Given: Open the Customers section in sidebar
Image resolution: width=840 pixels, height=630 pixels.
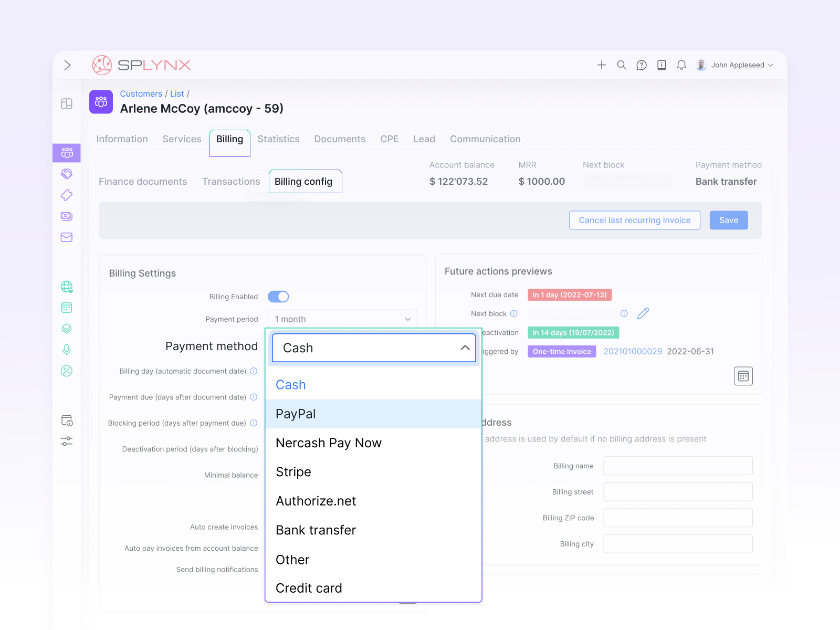Looking at the screenshot, I should (x=67, y=153).
